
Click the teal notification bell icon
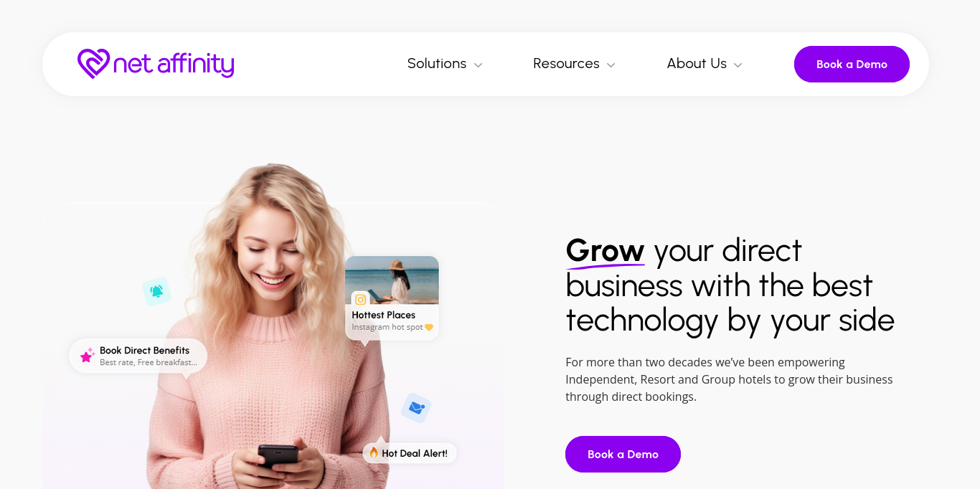tap(156, 292)
